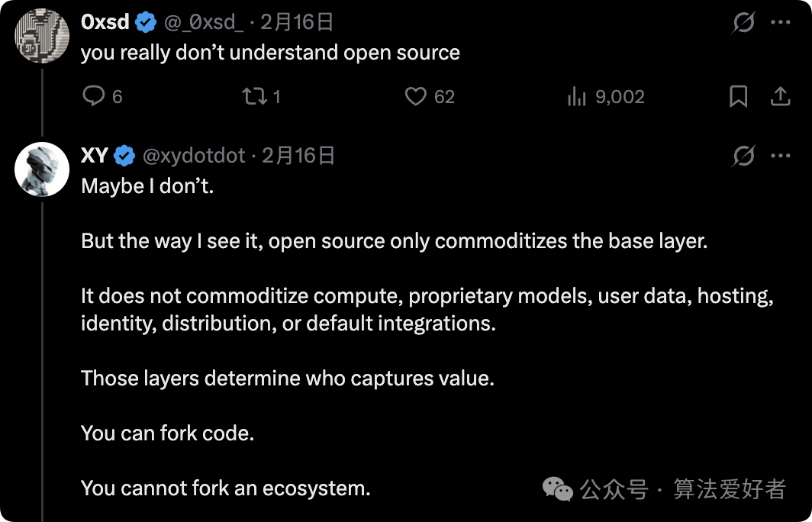Open Grok analysis on 0xsd's tweet
Viewport: 812px width, 522px height.
743,21
